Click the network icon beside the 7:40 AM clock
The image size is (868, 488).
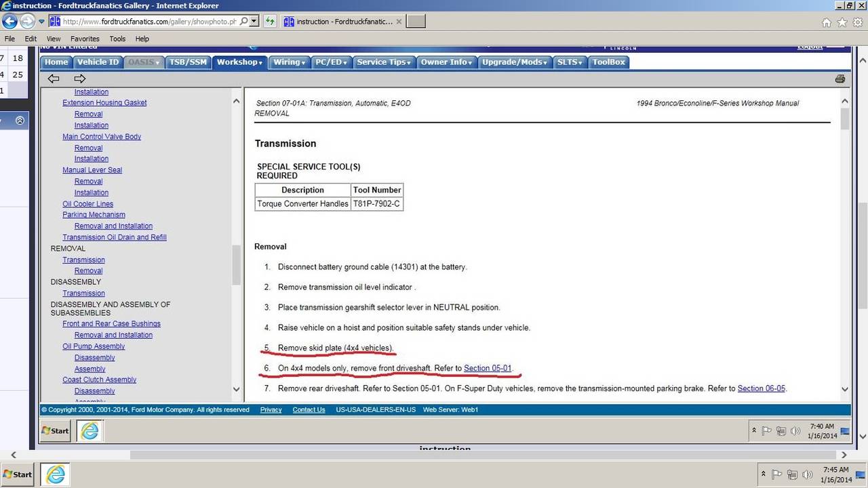pos(781,430)
